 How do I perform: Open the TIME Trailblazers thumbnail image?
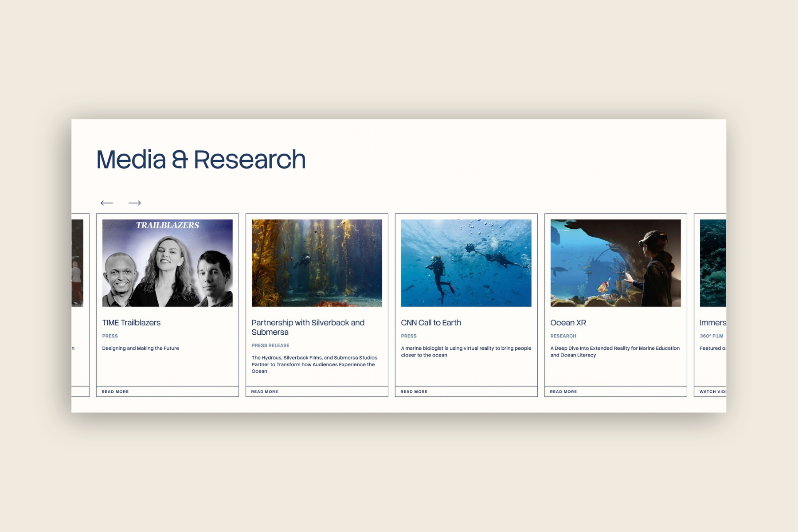(x=168, y=263)
